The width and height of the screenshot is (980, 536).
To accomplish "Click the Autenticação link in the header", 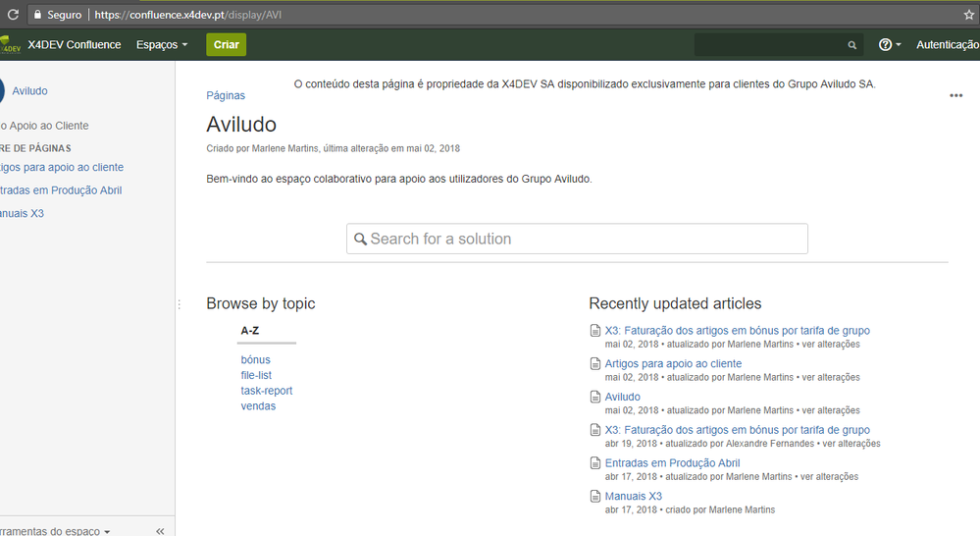I will (x=948, y=44).
